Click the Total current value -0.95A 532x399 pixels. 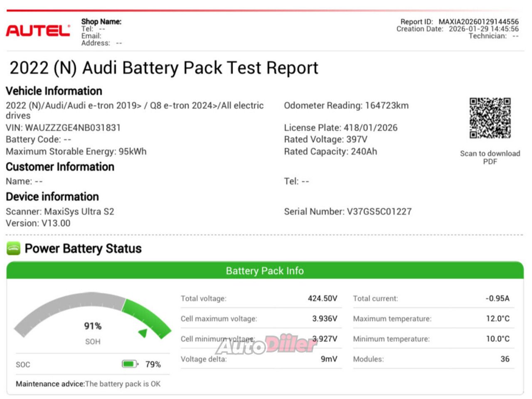click(x=497, y=299)
